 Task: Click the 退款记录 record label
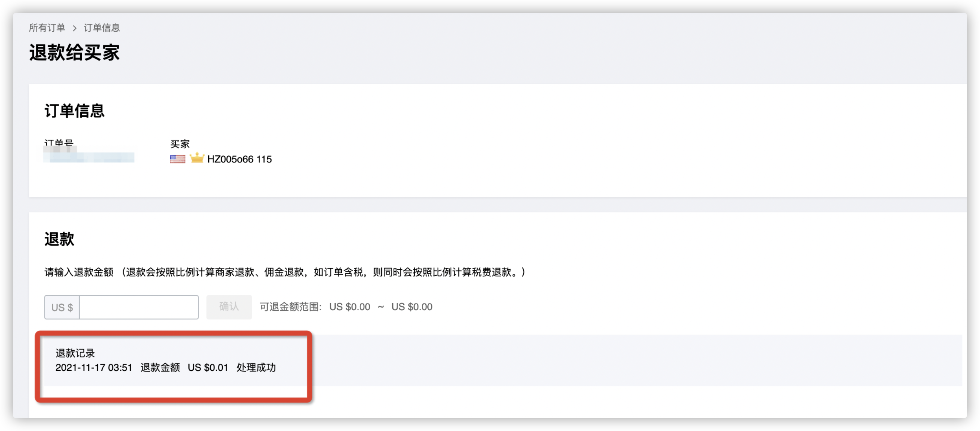click(x=75, y=353)
